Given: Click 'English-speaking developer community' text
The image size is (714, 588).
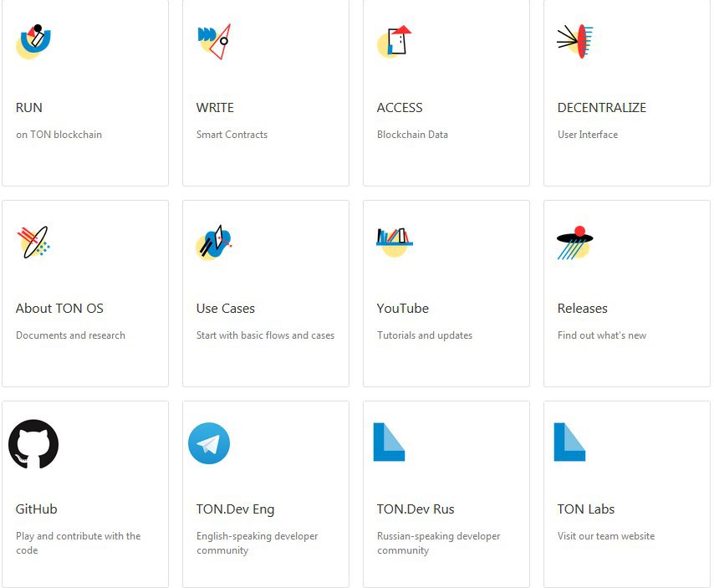Looking at the screenshot, I should pos(258,543).
